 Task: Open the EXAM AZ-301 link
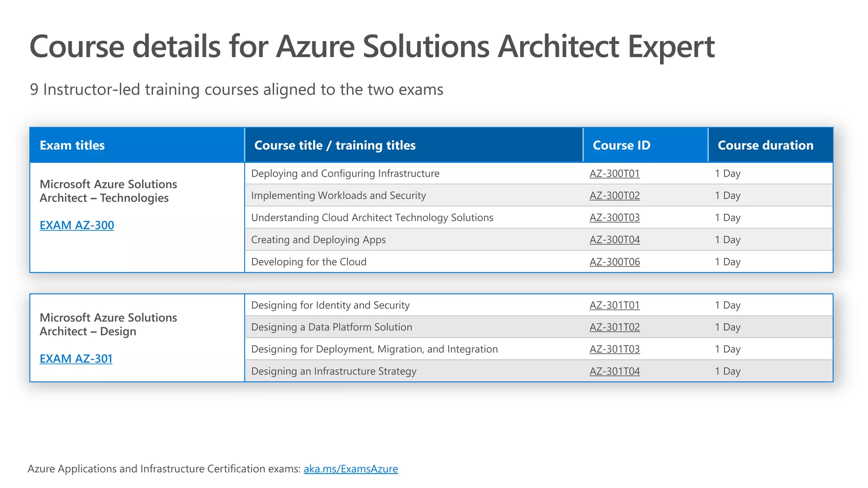pyautogui.click(x=76, y=358)
